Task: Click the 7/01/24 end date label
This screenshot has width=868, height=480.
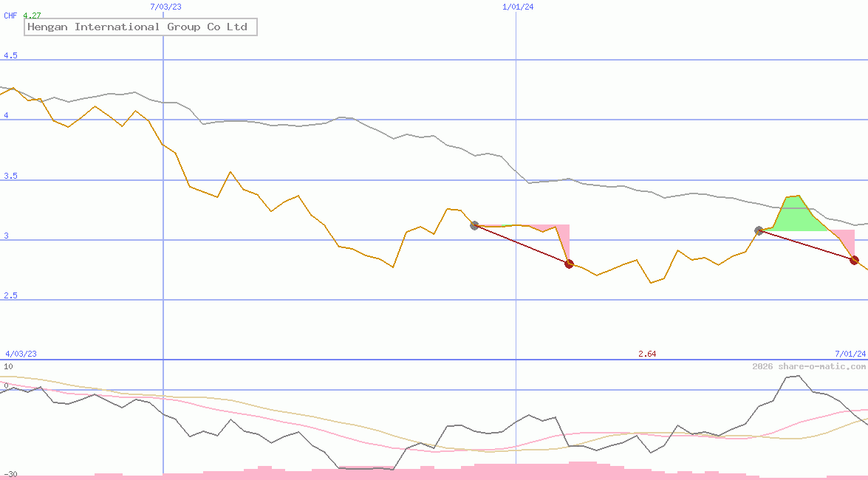Action: tap(850, 354)
